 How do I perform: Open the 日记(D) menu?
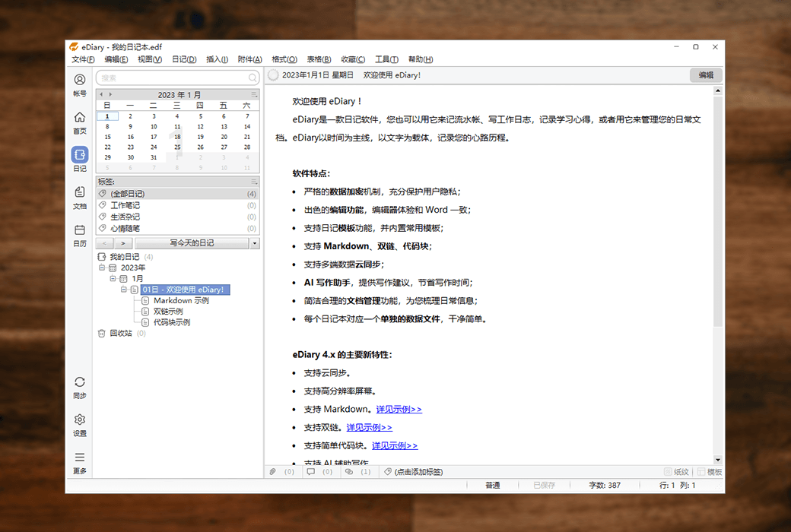point(184,59)
